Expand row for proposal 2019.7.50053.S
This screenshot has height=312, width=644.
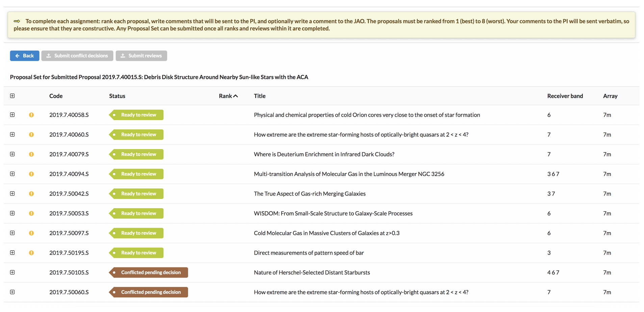tap(12, 213)
